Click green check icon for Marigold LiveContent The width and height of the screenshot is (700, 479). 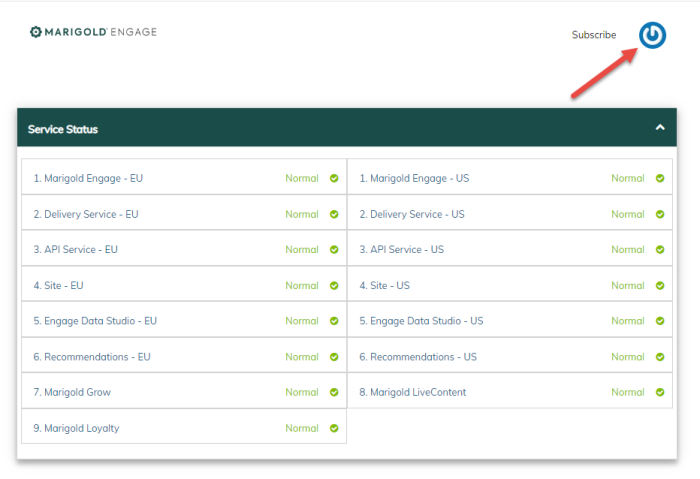point(660,393)
